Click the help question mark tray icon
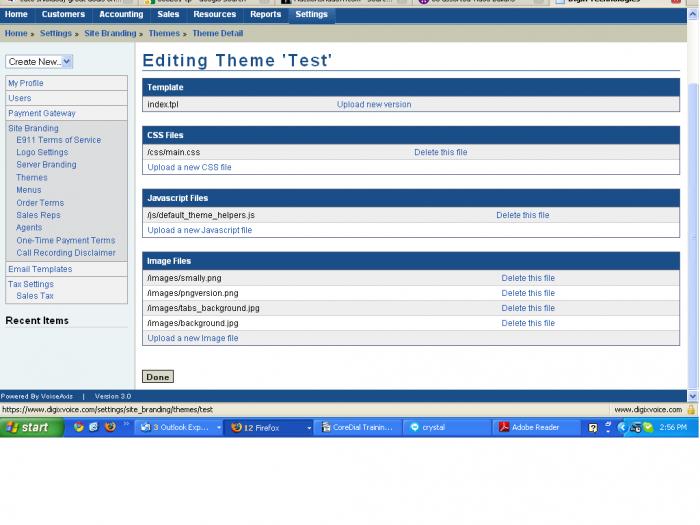 click(593, 428)
